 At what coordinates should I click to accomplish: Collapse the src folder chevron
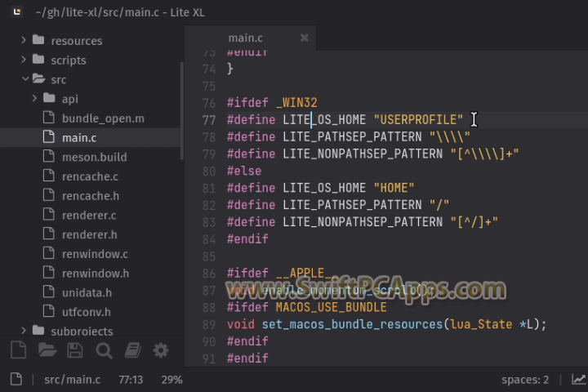pos(25,78)
